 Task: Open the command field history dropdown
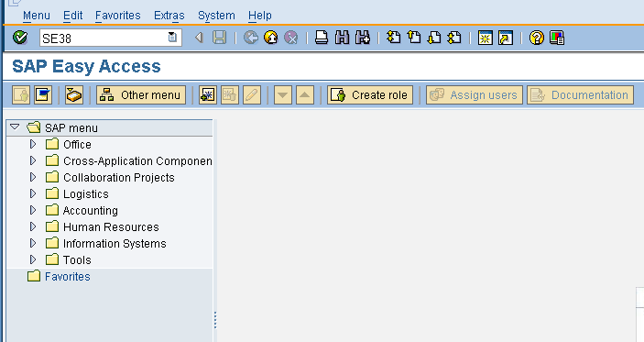coord(172,38)
